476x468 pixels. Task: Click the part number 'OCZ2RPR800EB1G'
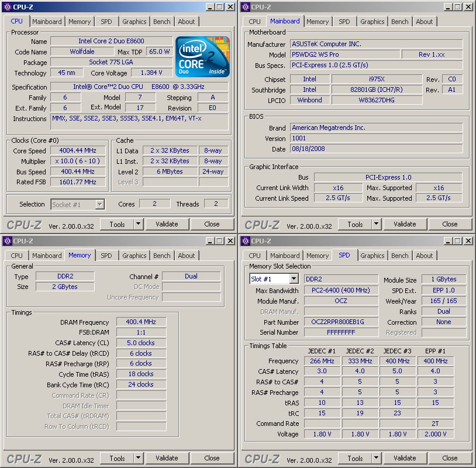coord(342,322)
